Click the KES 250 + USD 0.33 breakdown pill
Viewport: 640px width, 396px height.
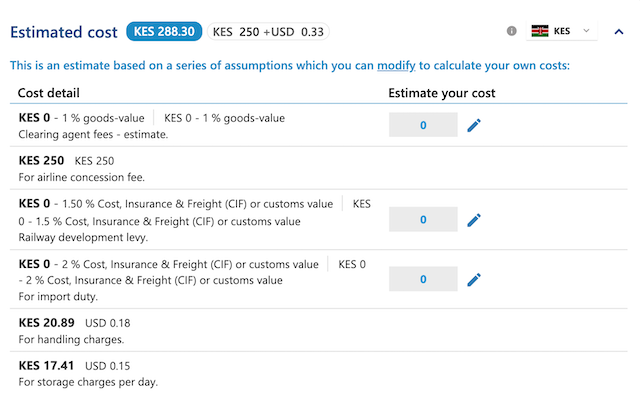coord(268,32)
